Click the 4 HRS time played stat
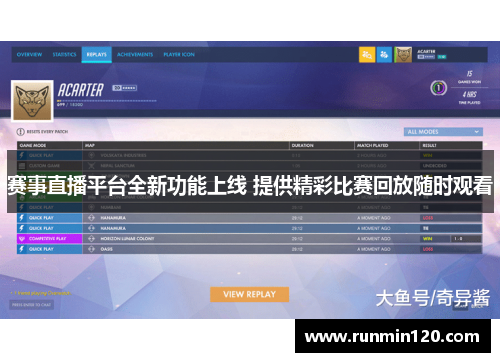Viewport: 500px width, 362px height. click(469, 97)
